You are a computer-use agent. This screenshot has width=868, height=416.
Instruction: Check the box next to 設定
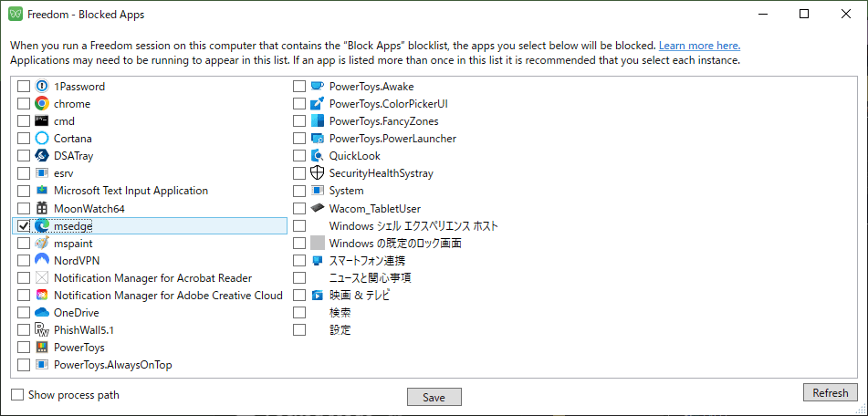[299, 330]
